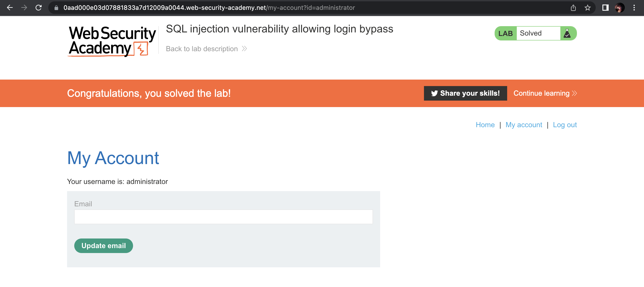Click the Web Security Academy logo
This screenshot has width=644, height=287.
[112, 41]
